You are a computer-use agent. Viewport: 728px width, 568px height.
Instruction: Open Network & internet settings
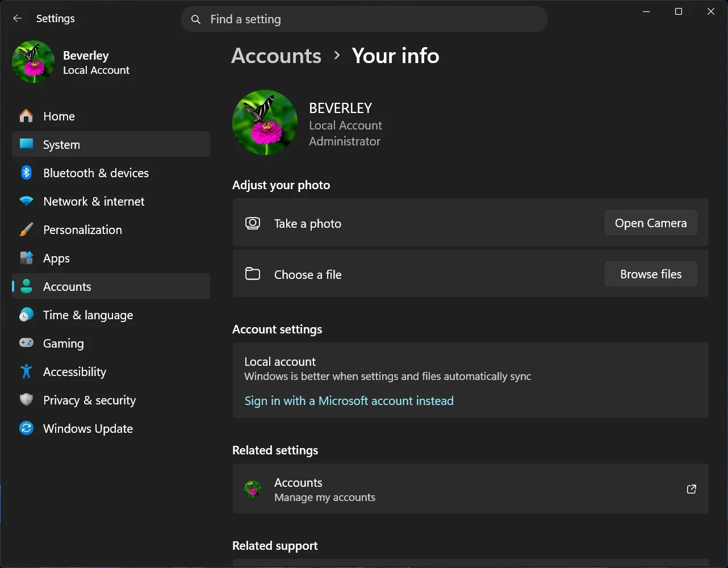[111, 201]
